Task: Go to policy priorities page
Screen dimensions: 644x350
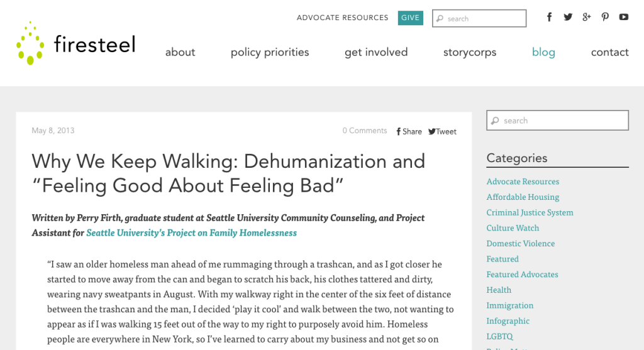Action: 270,52
